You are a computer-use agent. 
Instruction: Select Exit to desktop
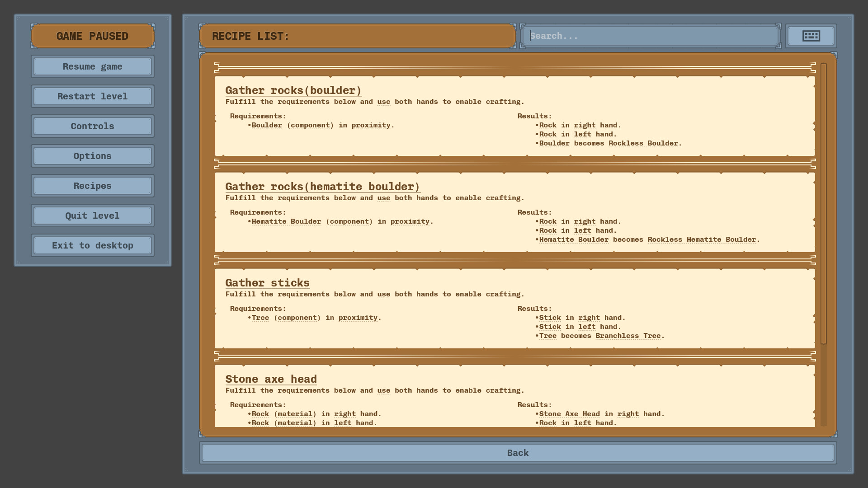[92, 245]
